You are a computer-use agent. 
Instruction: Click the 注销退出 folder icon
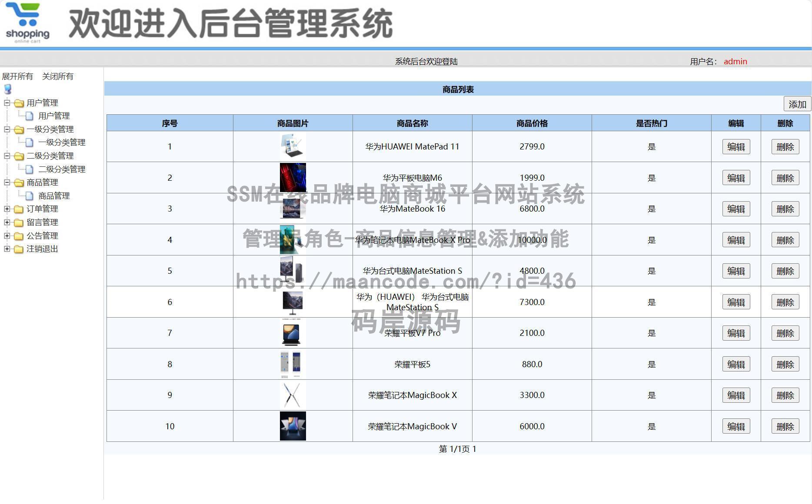tap(19, 249)
